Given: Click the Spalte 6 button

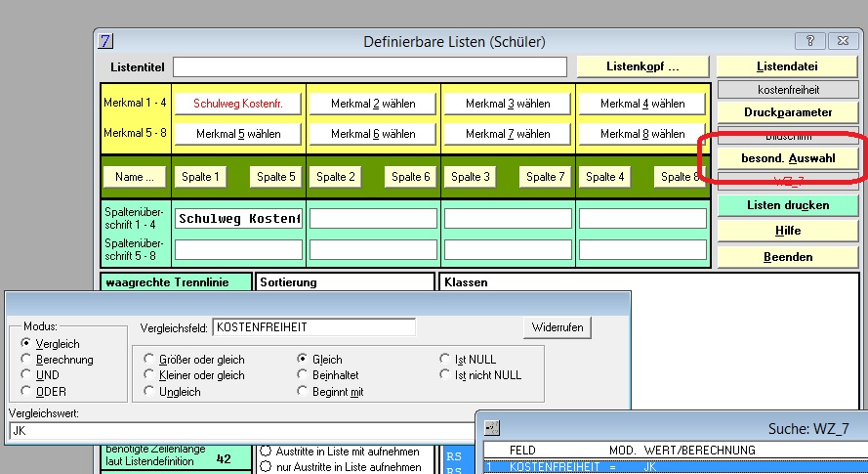Looking at the screenshot, I should pyautogui.click(x=411, y=177).
